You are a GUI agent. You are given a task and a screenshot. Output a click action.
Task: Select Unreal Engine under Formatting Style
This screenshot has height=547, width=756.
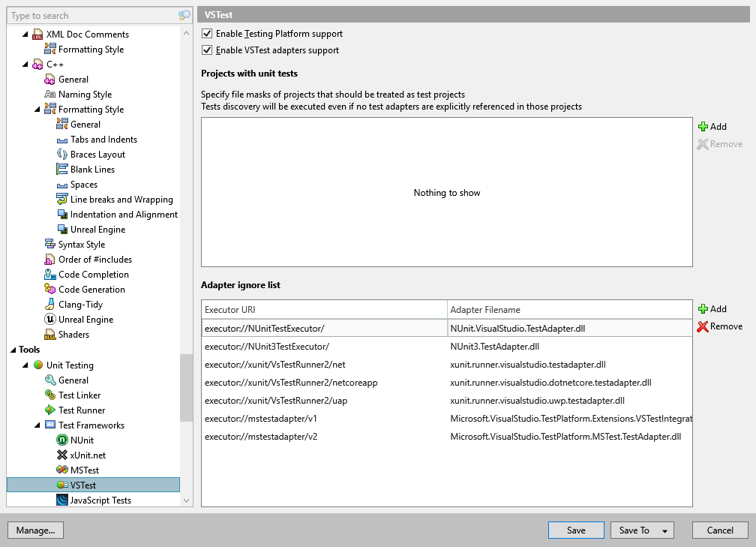pos(97,230)
